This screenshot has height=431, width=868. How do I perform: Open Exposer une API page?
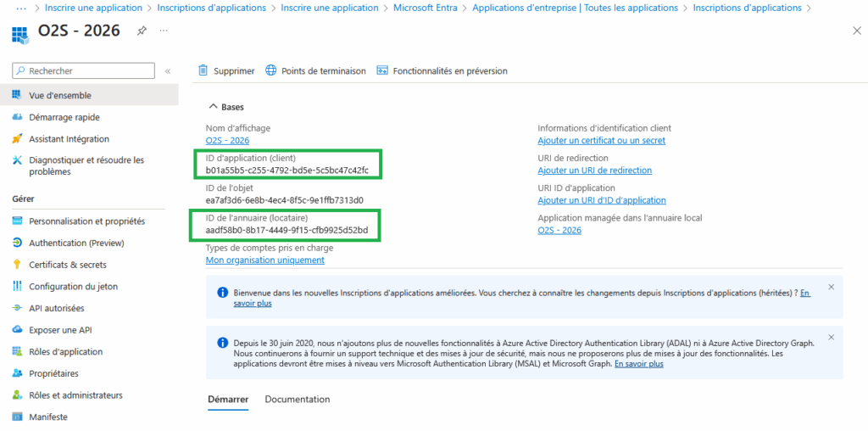point(60,329)
